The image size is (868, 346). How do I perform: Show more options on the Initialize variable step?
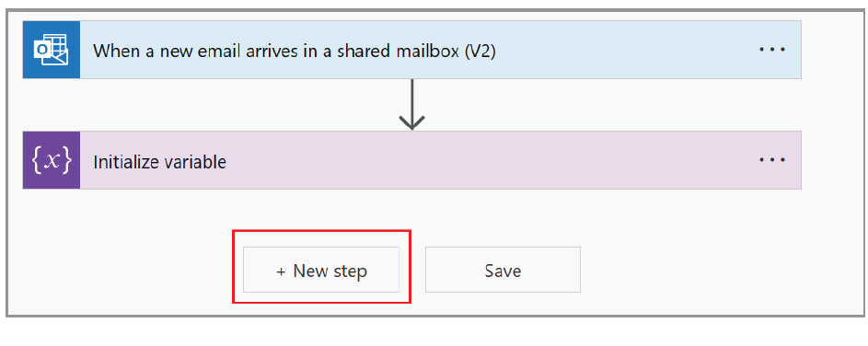[772, 160]
